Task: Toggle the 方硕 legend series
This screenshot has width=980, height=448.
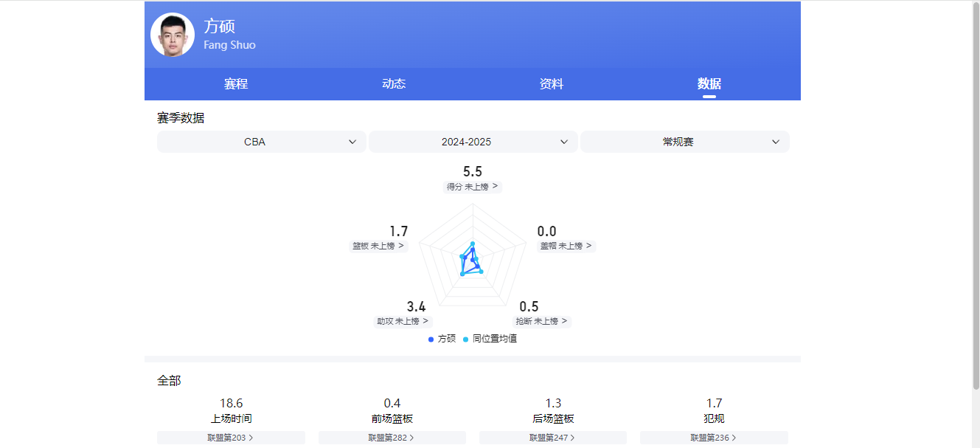Action: click(x=441, y=338)
